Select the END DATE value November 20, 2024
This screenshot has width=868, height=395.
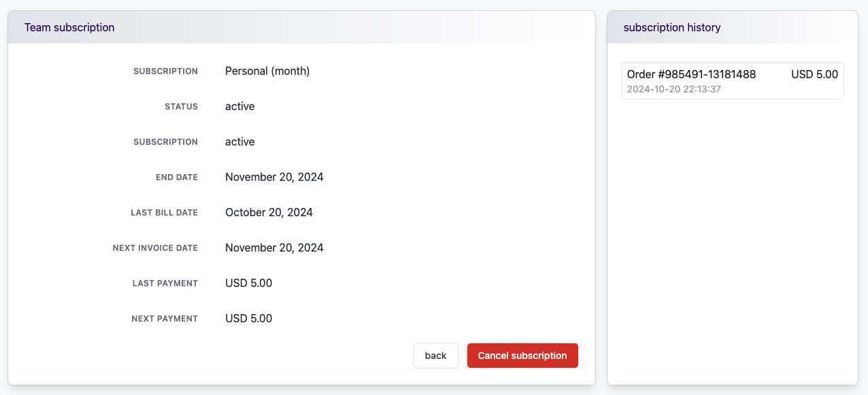(274, 177)
